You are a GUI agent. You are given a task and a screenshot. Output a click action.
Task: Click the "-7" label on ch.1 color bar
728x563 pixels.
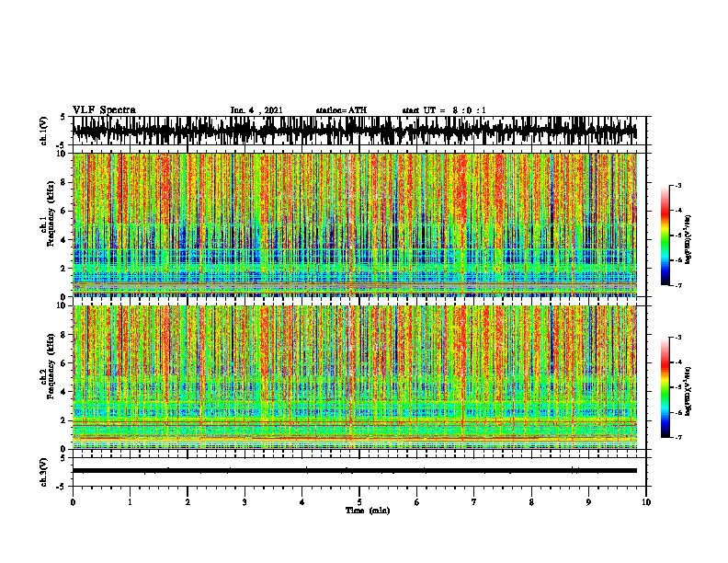coord(678,285)
